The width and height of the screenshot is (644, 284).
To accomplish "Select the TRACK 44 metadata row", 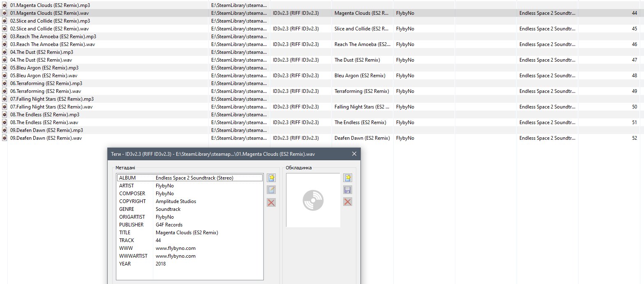I will pos(190,240).
